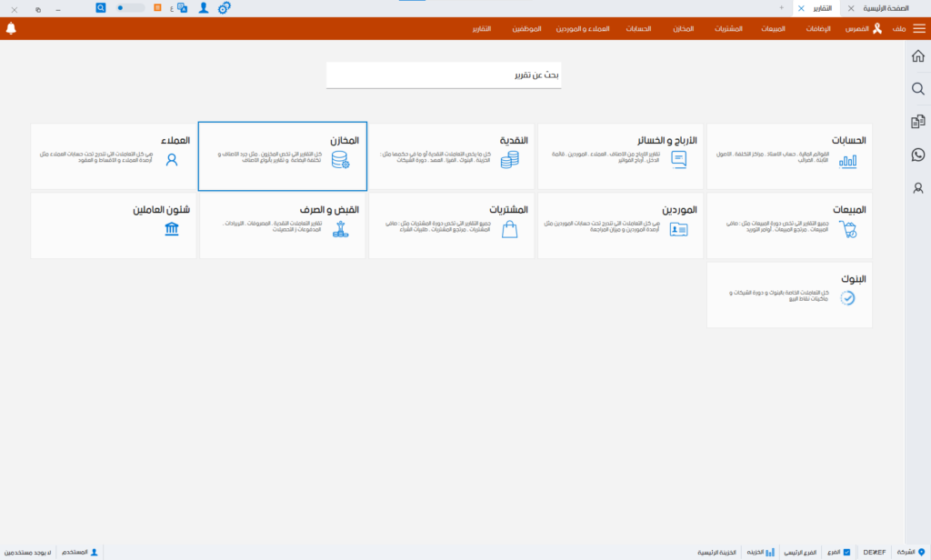Click the user profile icon in sidebar
931x560 pixels.
coord(917,188)
